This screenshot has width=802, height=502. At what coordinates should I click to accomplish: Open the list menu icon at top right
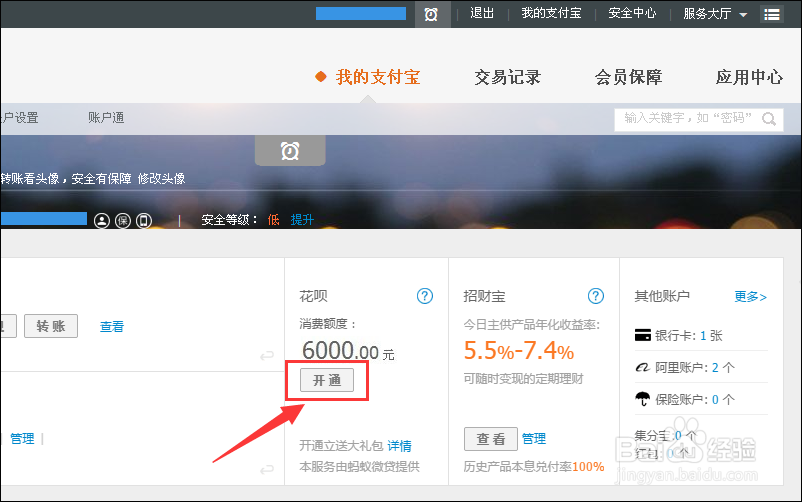pyautogui.click(x=772, y=14)
